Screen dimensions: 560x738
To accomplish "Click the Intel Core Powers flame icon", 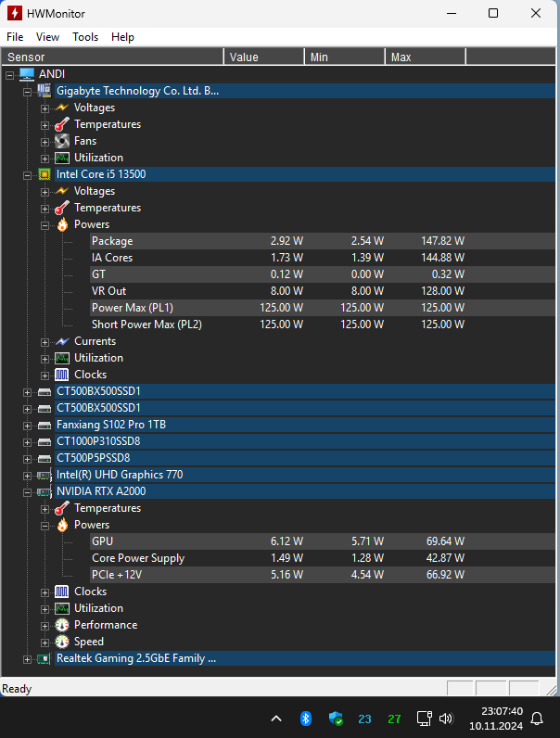I will pyautogui.click(x=62, y=224).
